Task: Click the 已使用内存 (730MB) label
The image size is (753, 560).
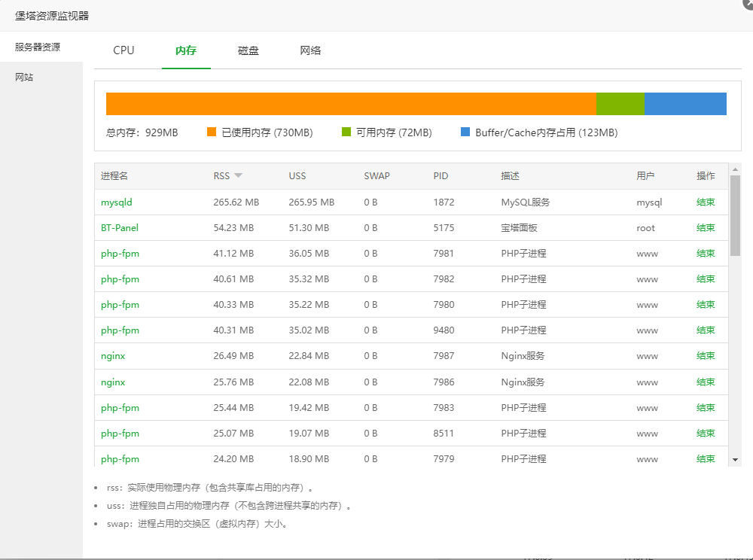Action: click(267, 132)
